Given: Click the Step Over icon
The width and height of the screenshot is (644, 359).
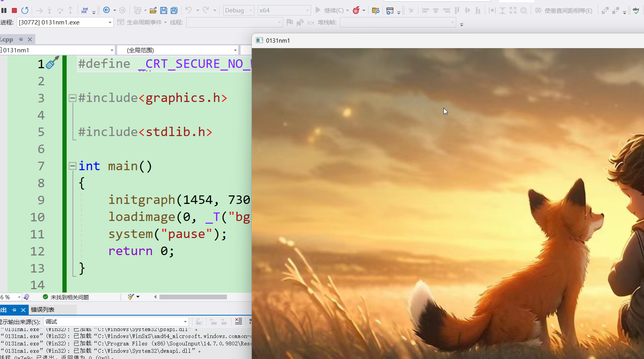Looking at the screenshot, I should pos(60,10).
